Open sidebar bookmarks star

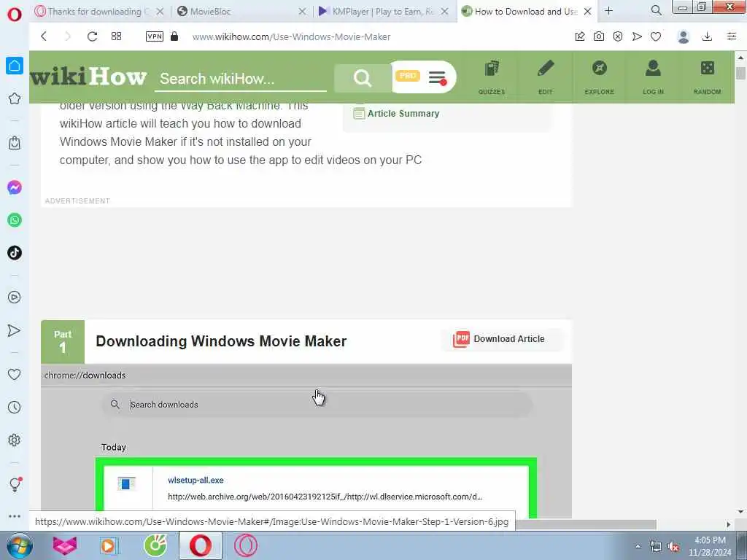click(x=15, y=98)
